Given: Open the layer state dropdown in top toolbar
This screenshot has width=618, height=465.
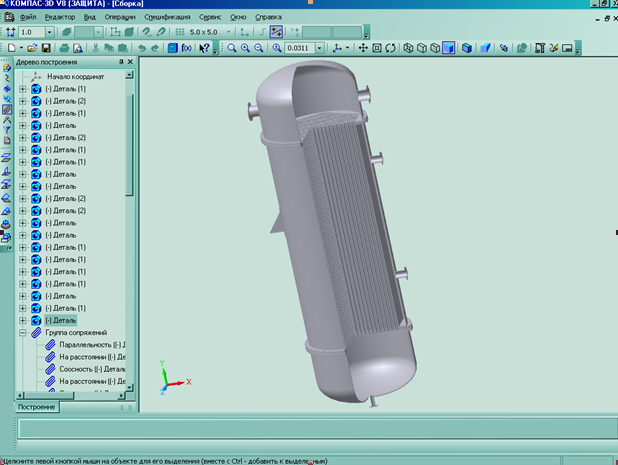Looking at the screenshot, I should pyautogui.click(x=99, y=32).
